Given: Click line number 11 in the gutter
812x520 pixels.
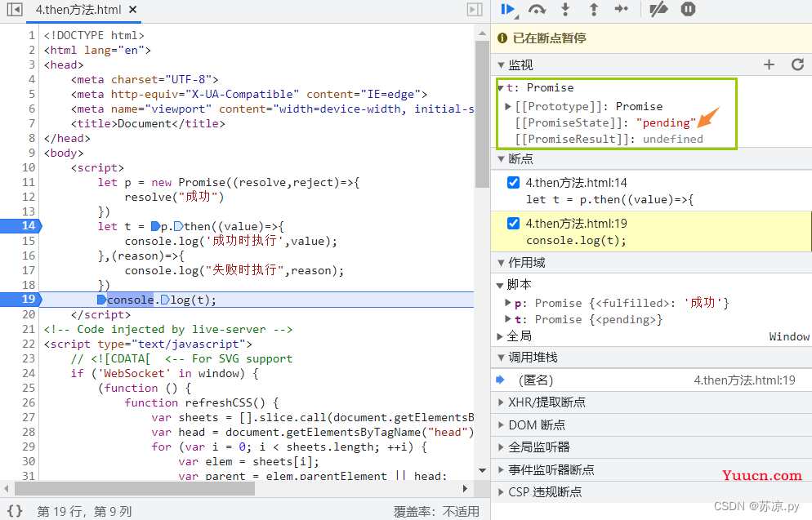Looking at the screenshot, I should (29, 182).
